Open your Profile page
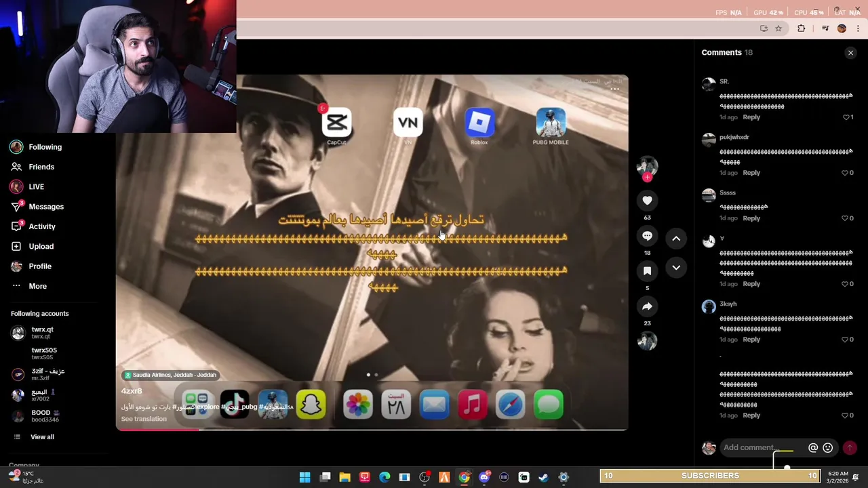This screenshot has width=868, height=488. (x=31, y=266)
